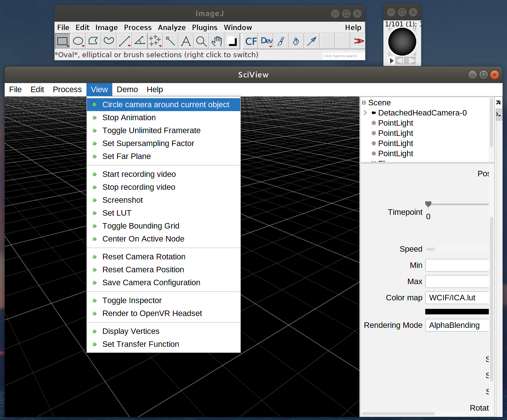Open SciView File menu

(x=15, y=90)
